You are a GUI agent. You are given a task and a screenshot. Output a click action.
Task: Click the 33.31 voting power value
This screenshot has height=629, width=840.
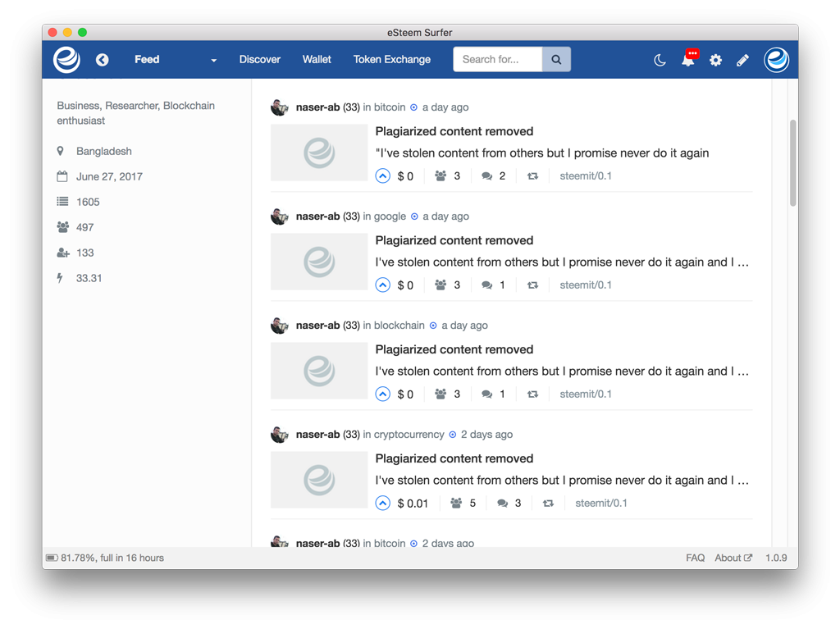pos(89,278)
